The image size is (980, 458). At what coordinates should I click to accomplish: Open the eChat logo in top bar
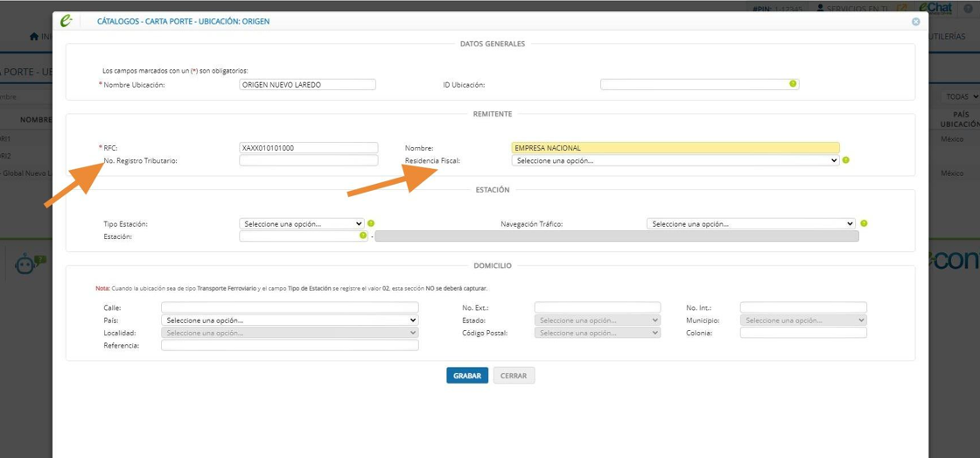[935, 8]
